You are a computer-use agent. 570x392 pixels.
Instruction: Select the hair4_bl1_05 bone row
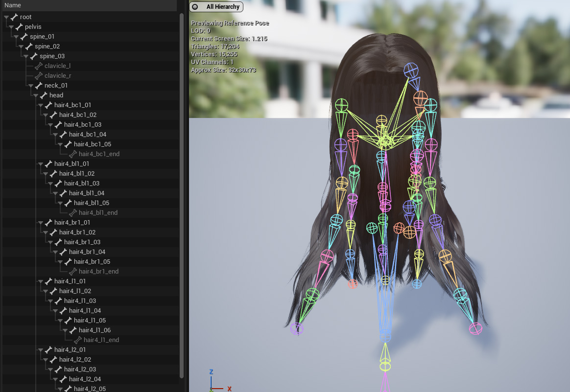[90, 203]
